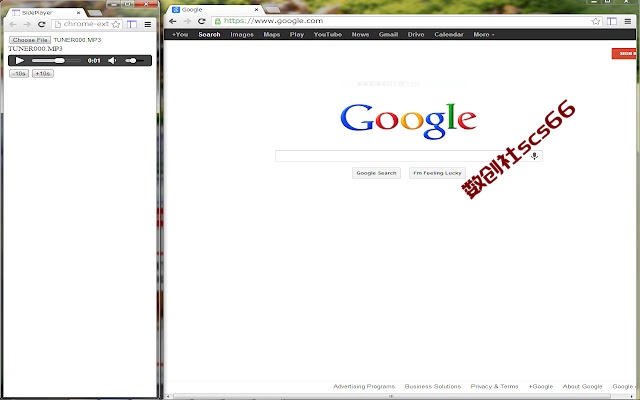Select Search in the Google bar
Image resolution: width=640 pixels, height=400 pixels.
pyautogui.click(x=209, y=35)
